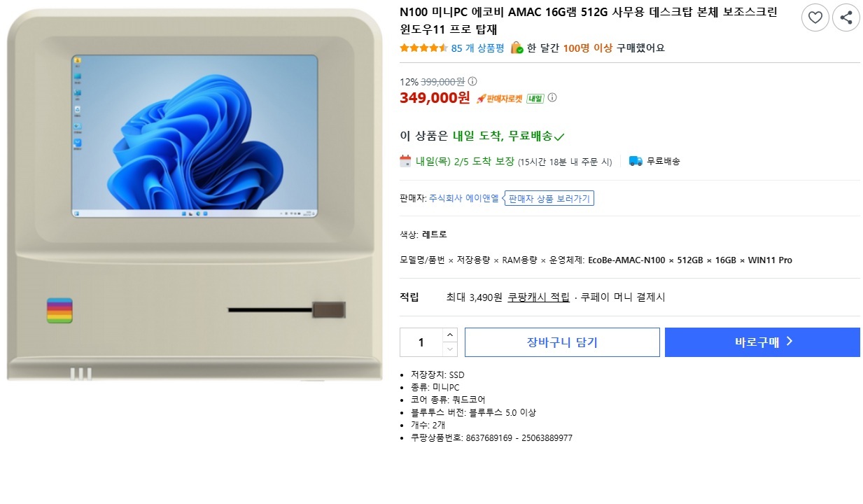Open 쿠팡캐시 적립 link
863x504 pixels.
(x=538, y=297)
